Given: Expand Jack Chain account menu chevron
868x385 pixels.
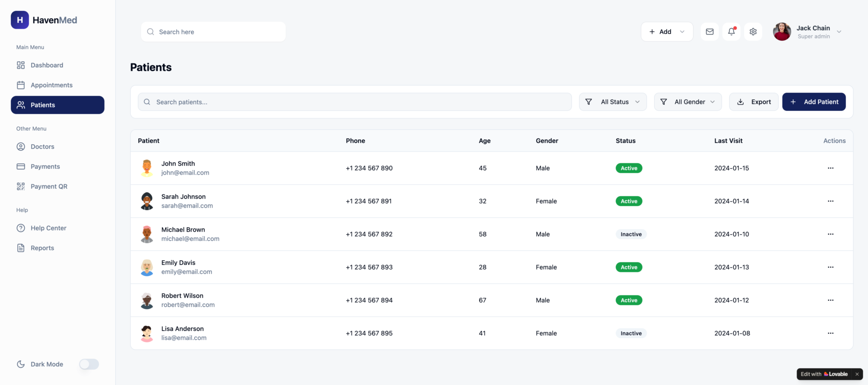Looking at the screenshot, I should [839, 32].
